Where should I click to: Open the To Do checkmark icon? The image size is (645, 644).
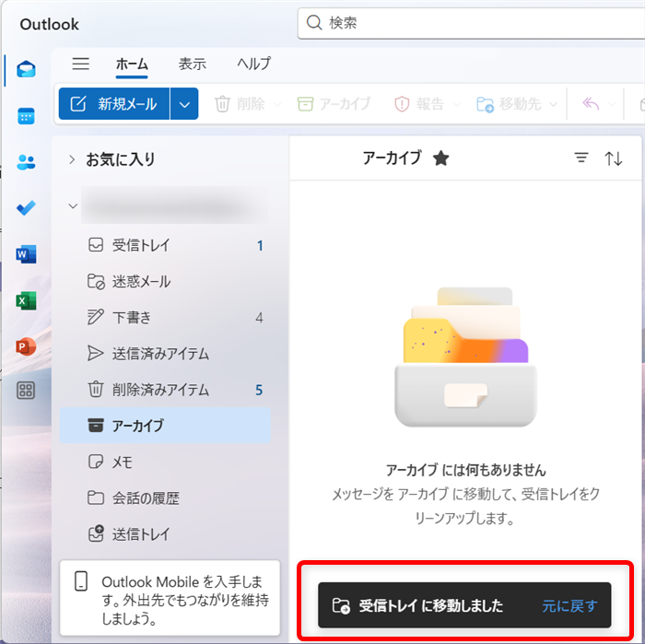(x=26, y=208)
